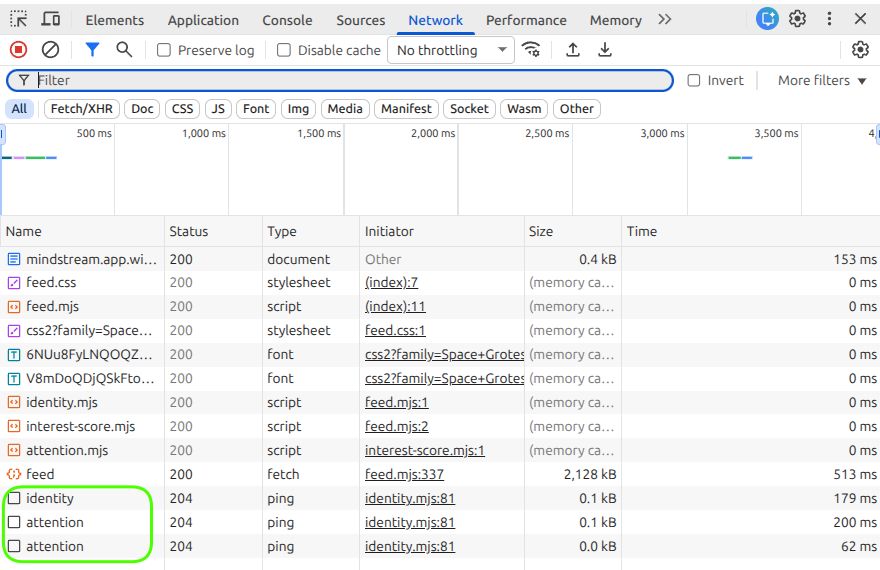
Task: Export HAR file download icon
Action: click(x=604, y=50)
